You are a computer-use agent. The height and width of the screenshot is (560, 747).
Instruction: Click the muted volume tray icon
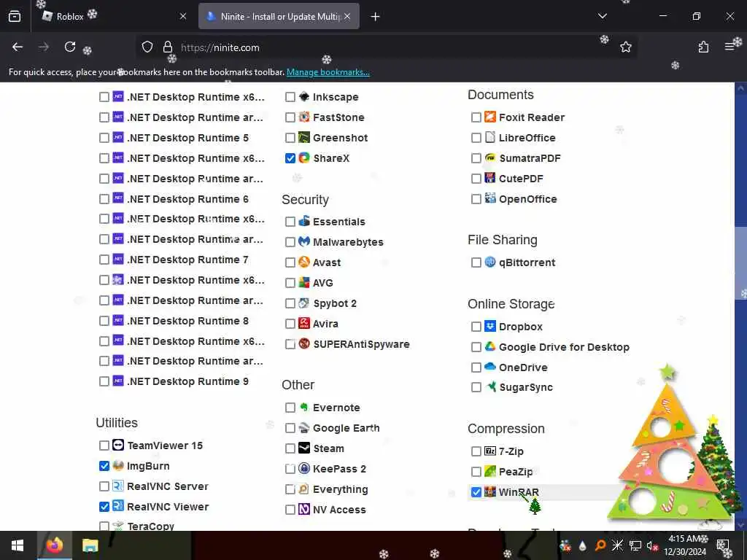pos(651,545)
